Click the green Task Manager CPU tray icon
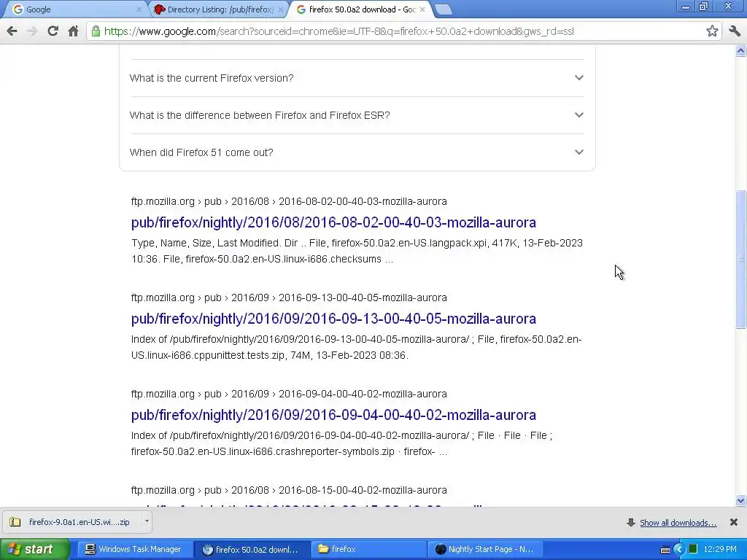 click(x=693, y=549)
